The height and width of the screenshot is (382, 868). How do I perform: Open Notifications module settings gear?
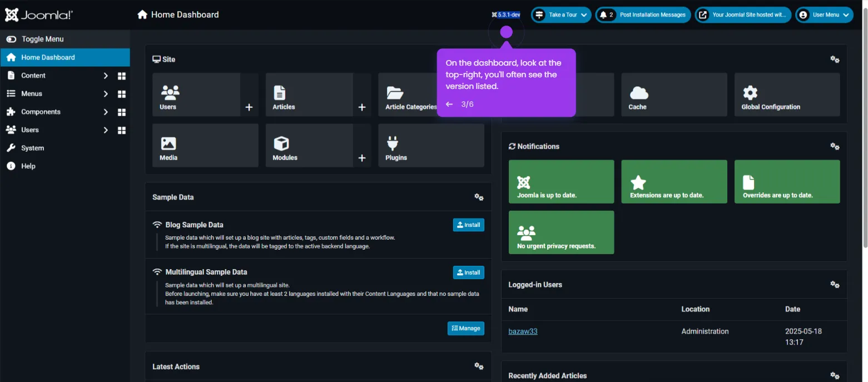(835, 146)
